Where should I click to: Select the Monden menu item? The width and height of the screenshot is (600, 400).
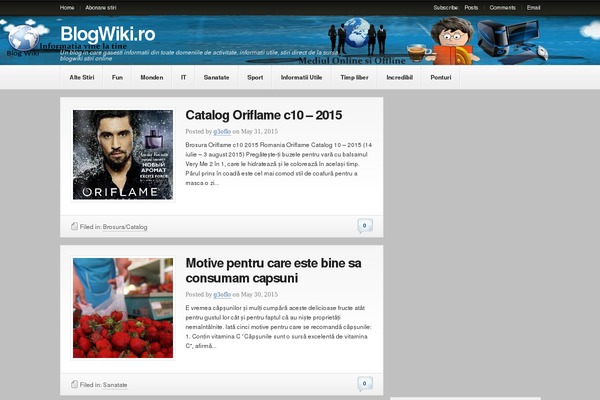tap(152, 77)
